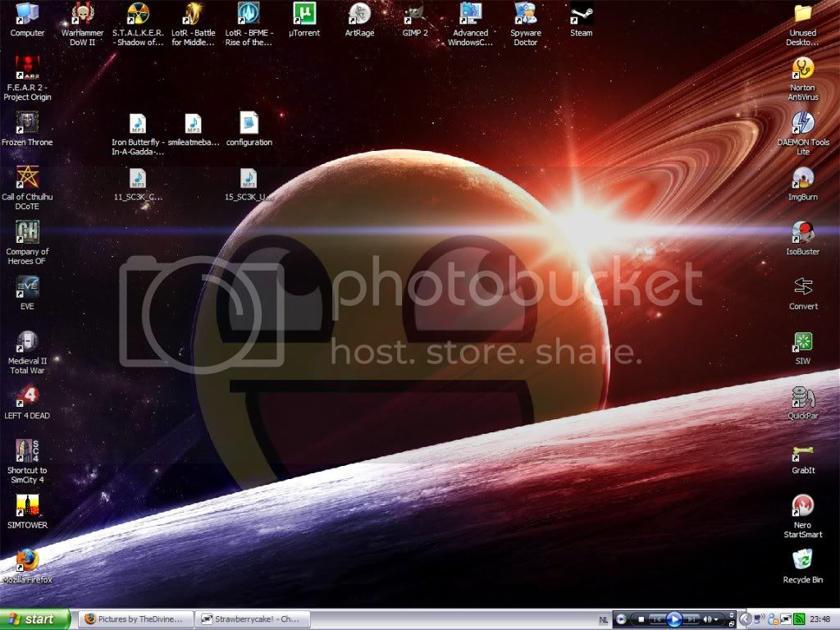Screen dimensions: 840x630
Task: Open Nero StartSmart shortcut
Action: tap(802, 516)
